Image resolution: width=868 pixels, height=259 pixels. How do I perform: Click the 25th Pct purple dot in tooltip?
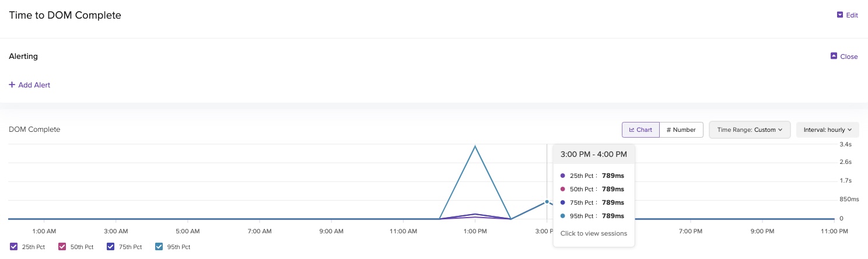click(562, 176)
